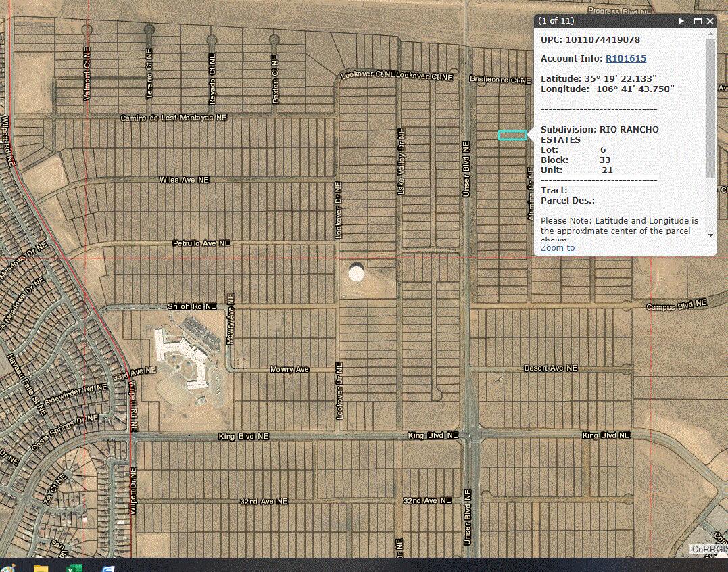Click the 'Bristlecone Ct NE' street label

click(500, 80)
